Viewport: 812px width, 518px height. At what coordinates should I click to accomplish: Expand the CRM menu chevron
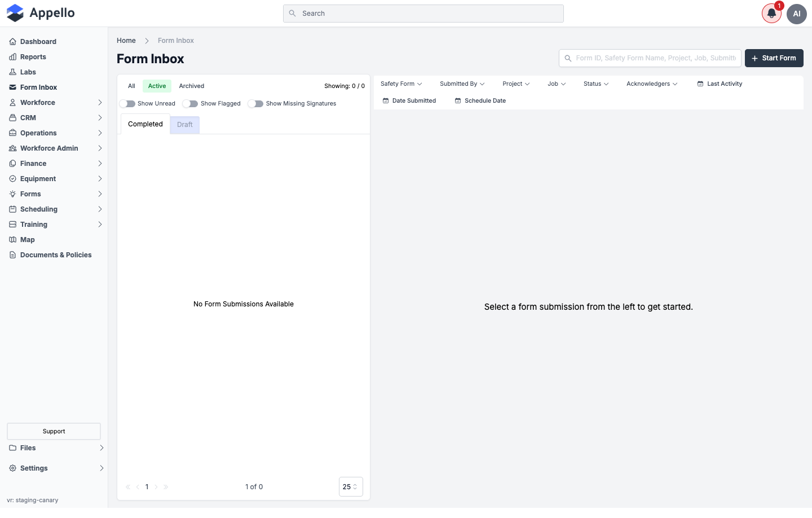[100, 118]
